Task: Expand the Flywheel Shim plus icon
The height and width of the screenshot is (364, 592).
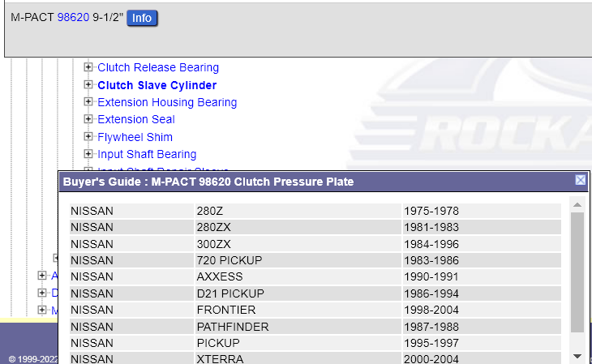Action: [89, 137]
